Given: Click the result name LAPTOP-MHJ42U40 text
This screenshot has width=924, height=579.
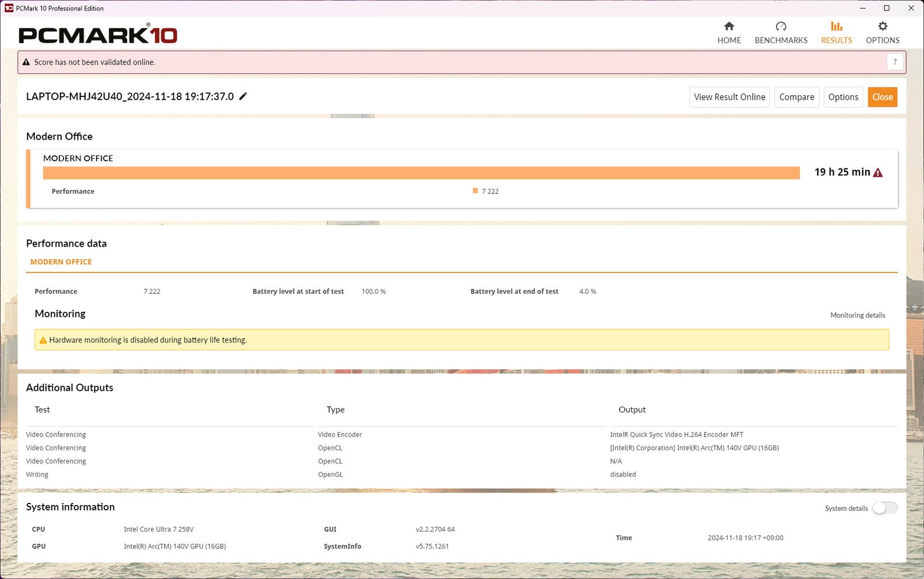Looking at the screenshot, I should point(130,96).
